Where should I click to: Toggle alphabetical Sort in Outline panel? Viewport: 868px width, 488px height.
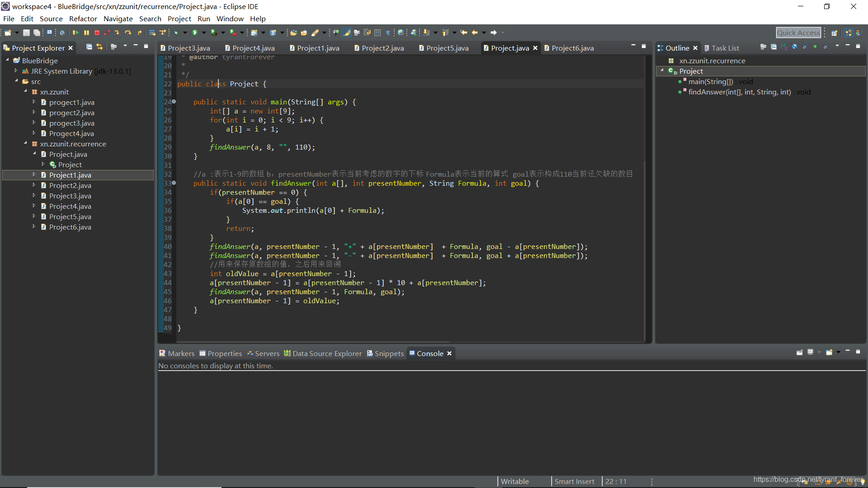pyautogui.click(x=784, y=47)
